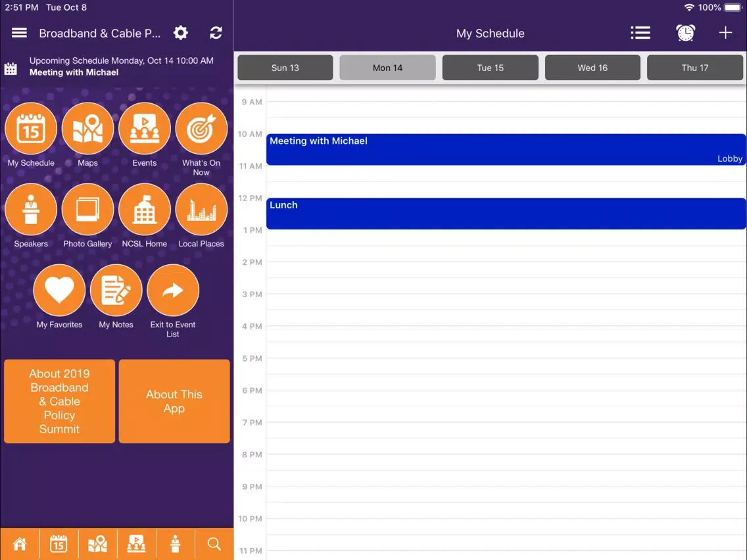The image size is (747, 560).
Task: Tap the Broadband & Cable P... title
Action: click(x=99, y=34)
